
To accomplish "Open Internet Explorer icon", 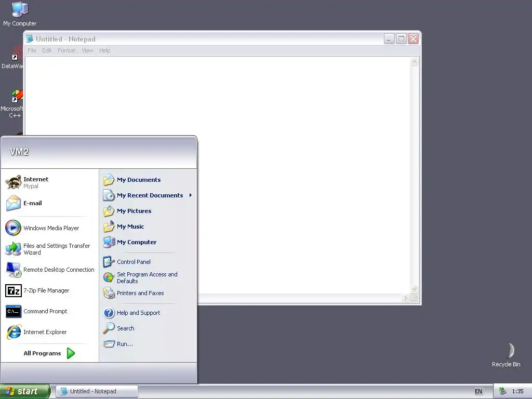I will pyautogui.click(x=14, y=332).
